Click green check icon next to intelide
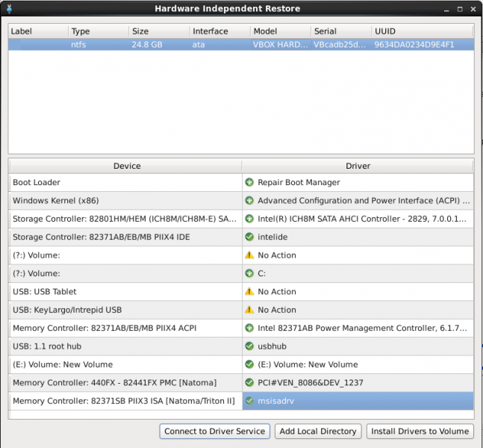 [249, 237]
